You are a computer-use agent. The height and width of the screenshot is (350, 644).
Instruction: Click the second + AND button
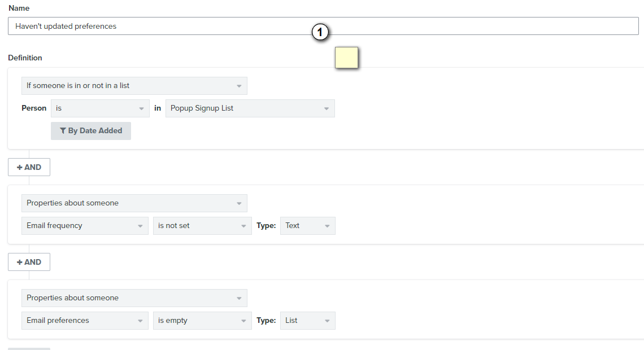point(29,262)
